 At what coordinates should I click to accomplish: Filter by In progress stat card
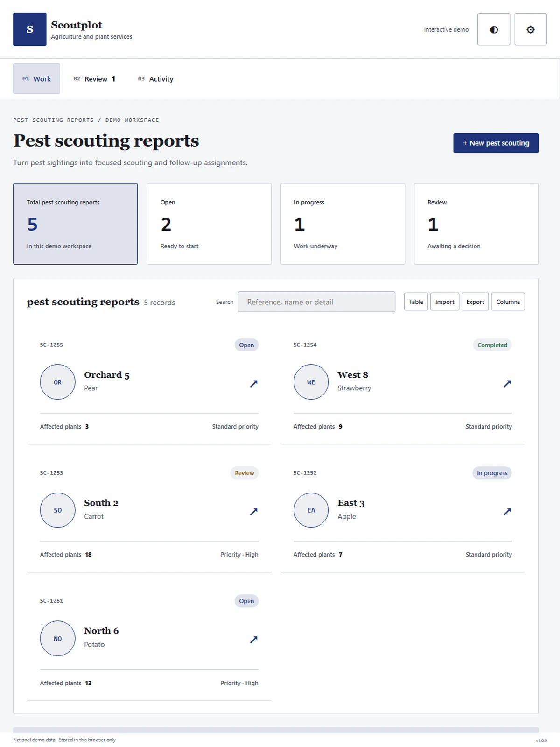click(343, 224)
